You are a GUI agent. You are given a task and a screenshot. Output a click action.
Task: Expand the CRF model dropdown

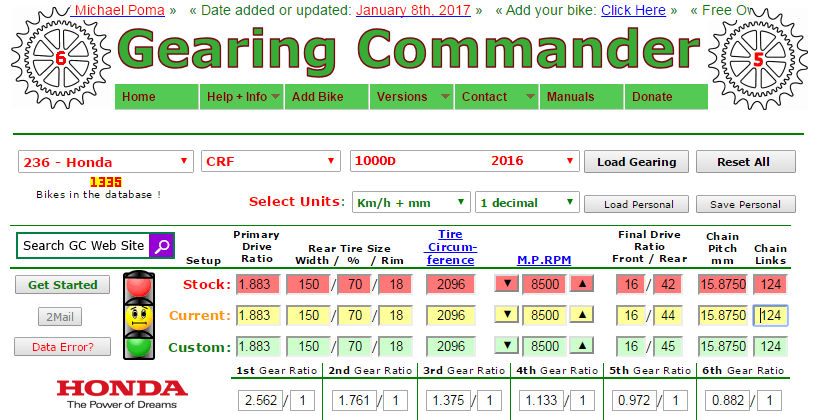(271, 162)
